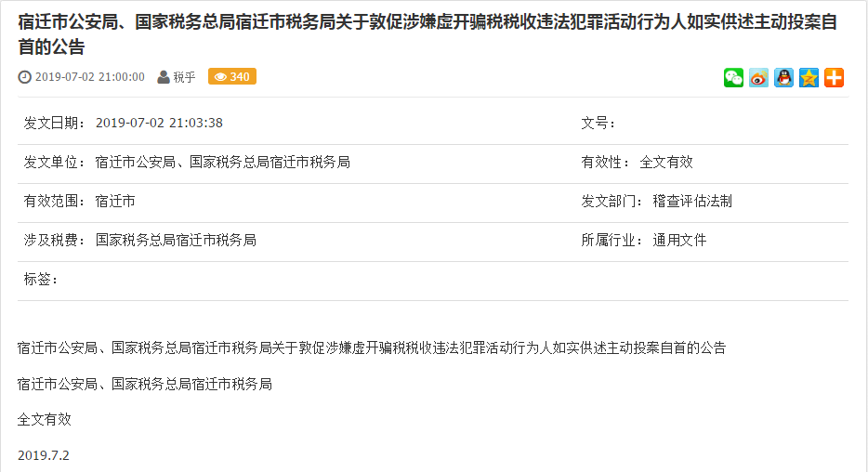This screenshot has height=472, width=868.
Task: Click the clock icon beside publish date
Action: (x=24, y=77)
